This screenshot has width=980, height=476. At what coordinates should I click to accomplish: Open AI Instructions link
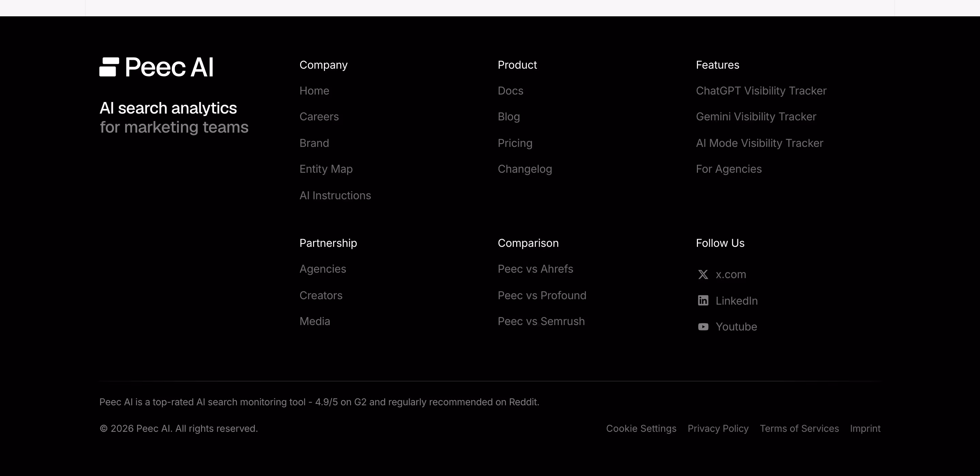pos(335,195)
